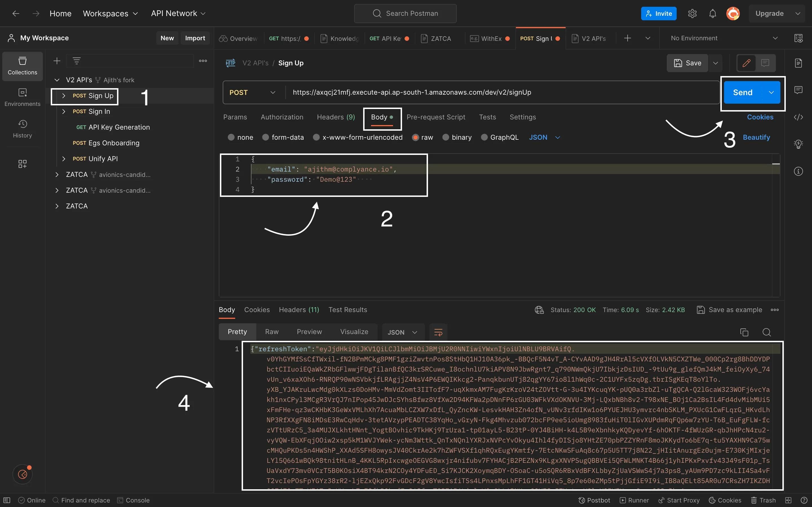Search the response using magnifier icon
The height and width of the screenshot is (507, 812).
tap(766, 332)
